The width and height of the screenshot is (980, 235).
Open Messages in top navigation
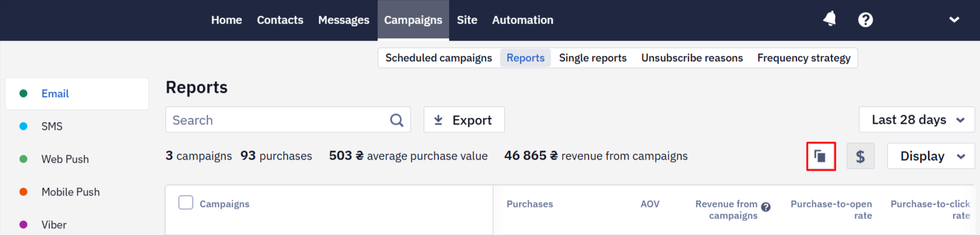tap(344, 20)
